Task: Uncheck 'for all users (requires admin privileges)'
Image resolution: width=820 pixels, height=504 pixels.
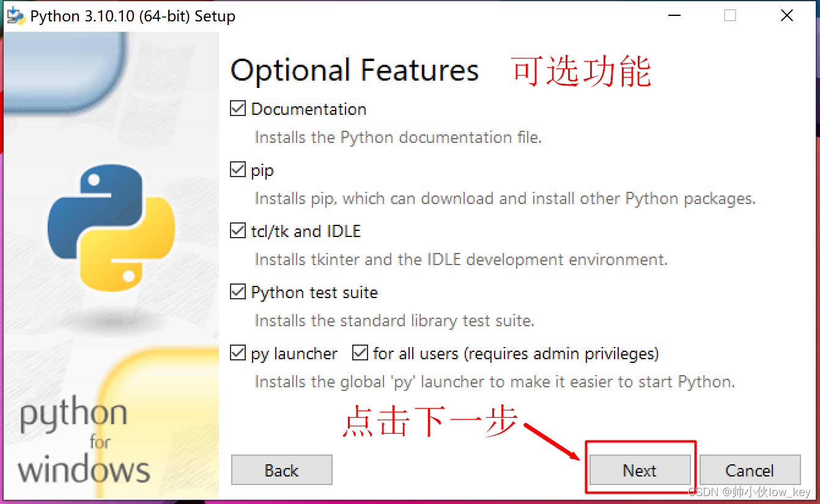Action: (360, 352)
